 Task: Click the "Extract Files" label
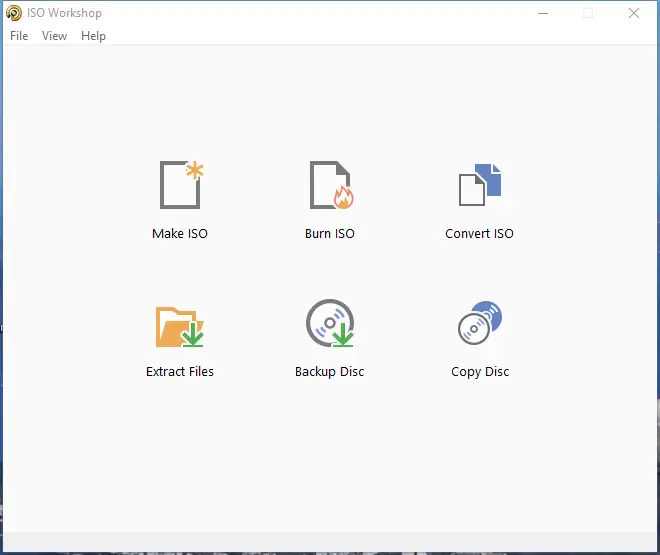pyautogui.click(x=180, y=372)
